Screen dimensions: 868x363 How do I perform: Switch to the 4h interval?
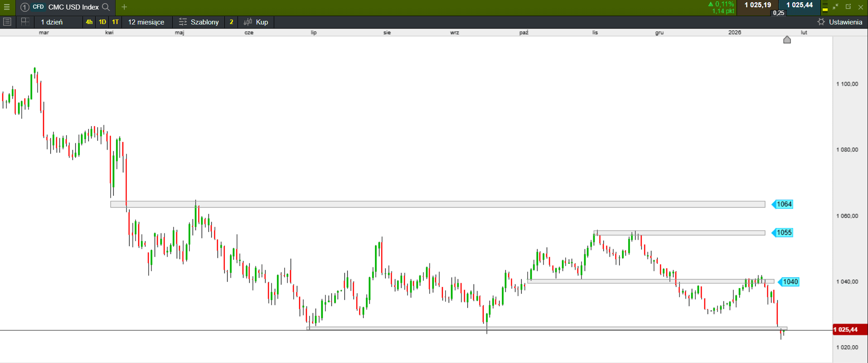89,22
